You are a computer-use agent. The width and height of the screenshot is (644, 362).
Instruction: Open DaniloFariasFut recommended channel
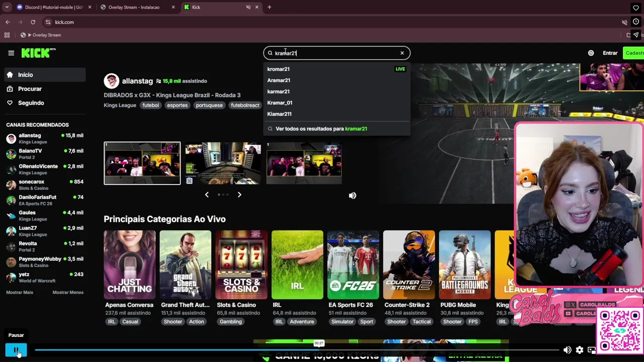44,200
